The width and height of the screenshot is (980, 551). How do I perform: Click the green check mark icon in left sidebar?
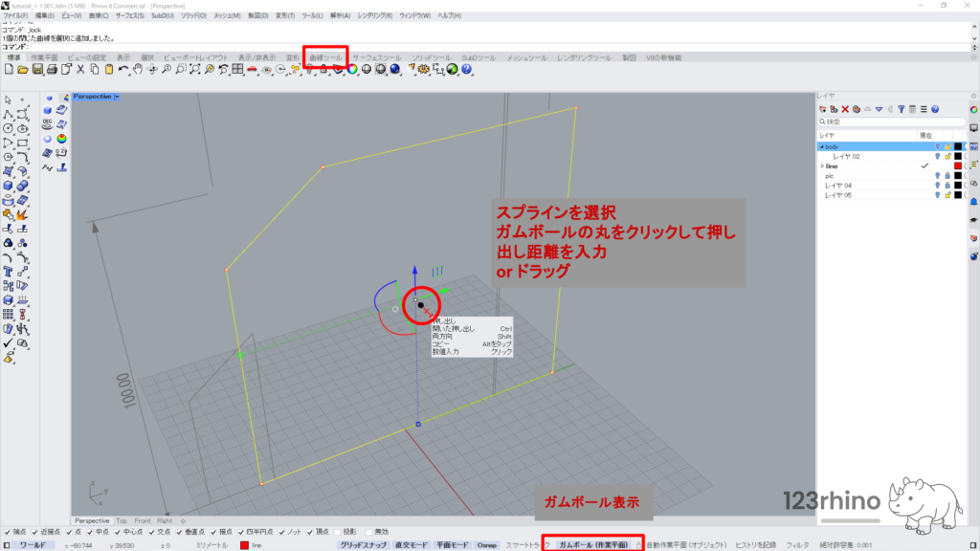[x=8, y=343]
